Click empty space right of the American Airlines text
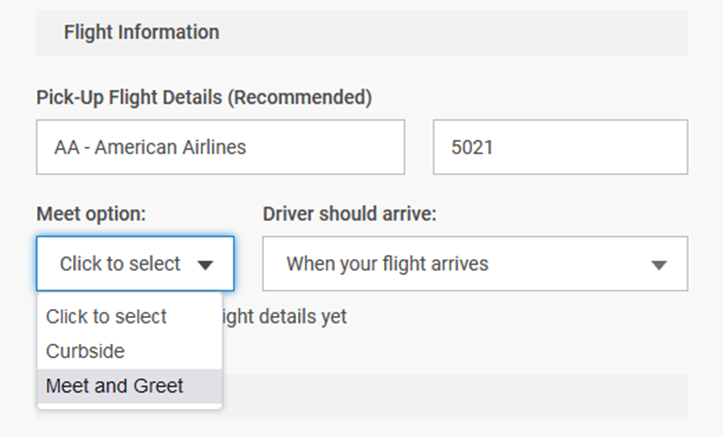Image resolution: width=723 pixels, height=437 pixels. tap(330, 147)
